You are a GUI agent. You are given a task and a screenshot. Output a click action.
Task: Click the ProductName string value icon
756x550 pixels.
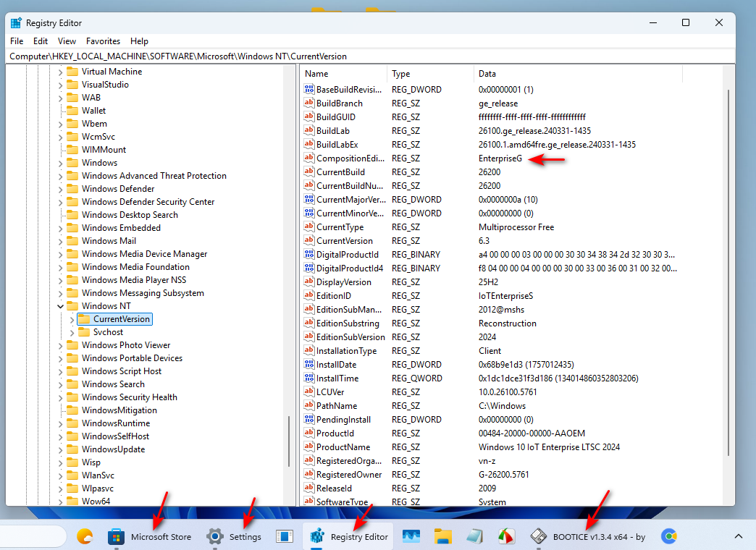point(309,447)
